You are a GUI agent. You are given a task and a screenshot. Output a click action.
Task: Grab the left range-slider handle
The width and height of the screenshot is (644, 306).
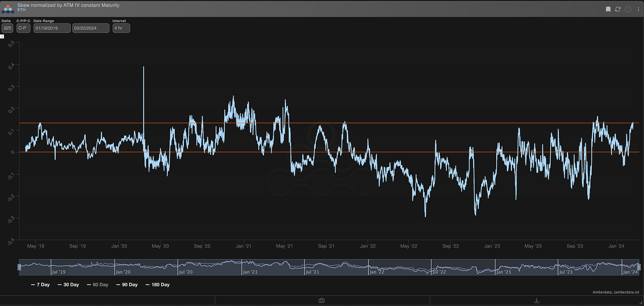(x=19, y=267)
